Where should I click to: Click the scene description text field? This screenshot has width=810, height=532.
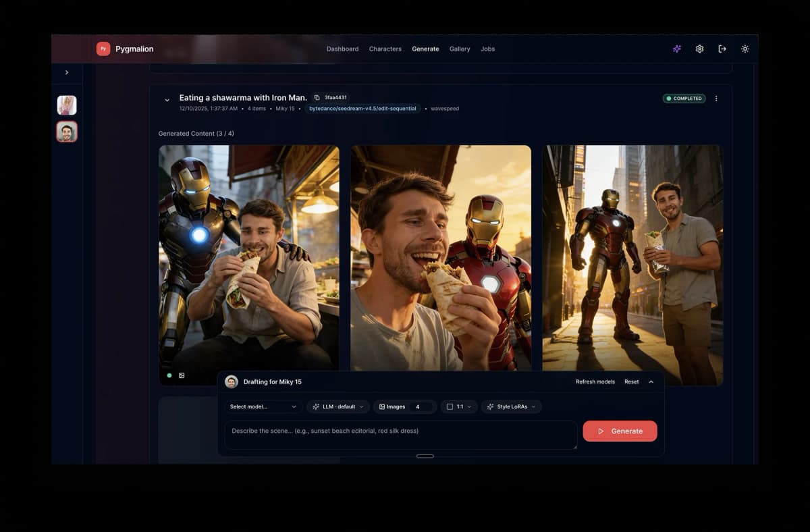tap(401, 435)
